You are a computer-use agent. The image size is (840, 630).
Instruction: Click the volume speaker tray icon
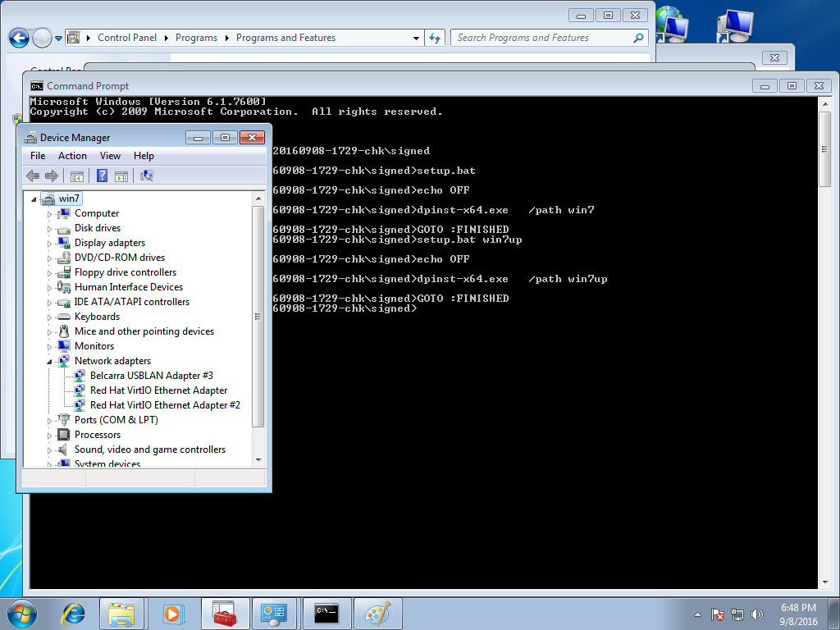(x=757, y=614)
